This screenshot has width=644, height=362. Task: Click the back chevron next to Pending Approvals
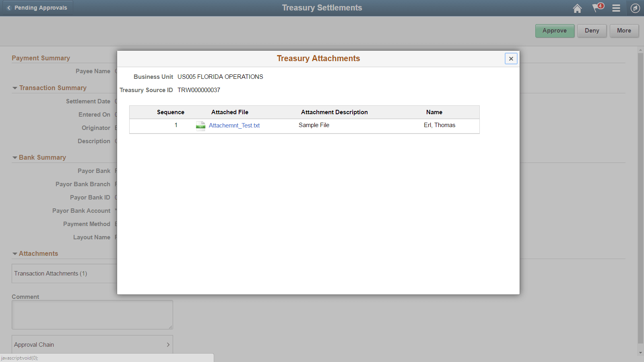[8, 7]
